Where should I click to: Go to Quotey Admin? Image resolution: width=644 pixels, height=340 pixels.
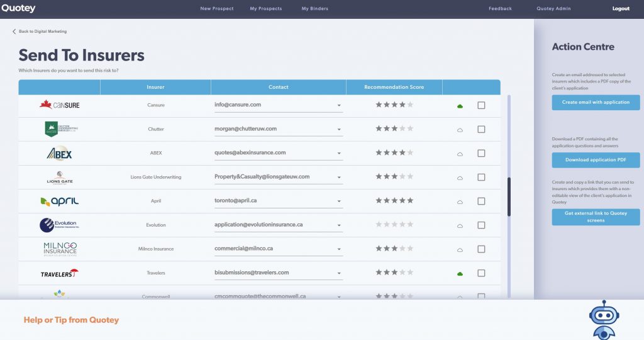click(553, 9)
